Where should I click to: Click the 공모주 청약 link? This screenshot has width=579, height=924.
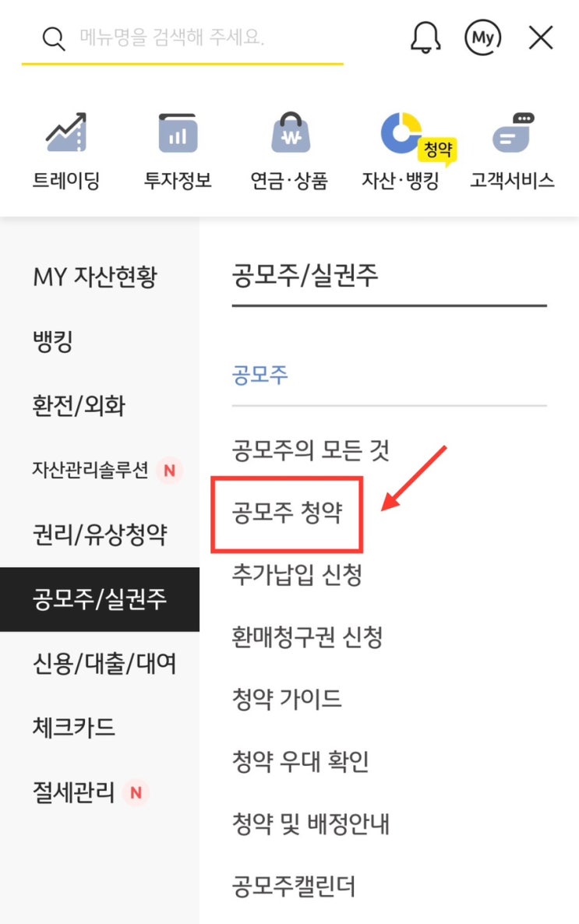287,512
